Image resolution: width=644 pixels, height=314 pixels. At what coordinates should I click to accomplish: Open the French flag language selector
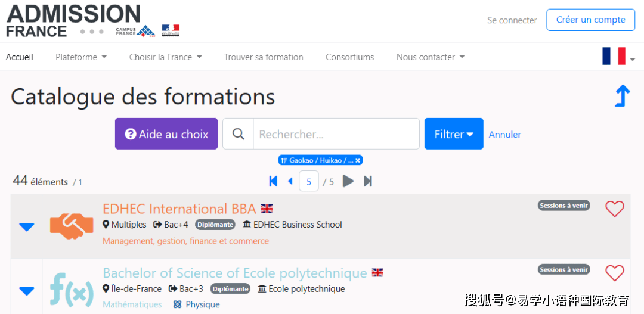[x=618, y=57]
